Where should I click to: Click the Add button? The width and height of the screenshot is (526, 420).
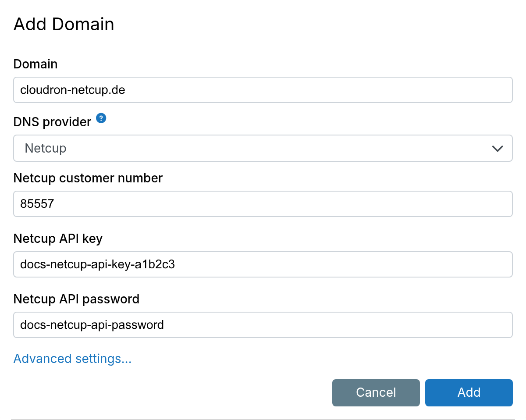pyautogui.click(x=469, y=392)
